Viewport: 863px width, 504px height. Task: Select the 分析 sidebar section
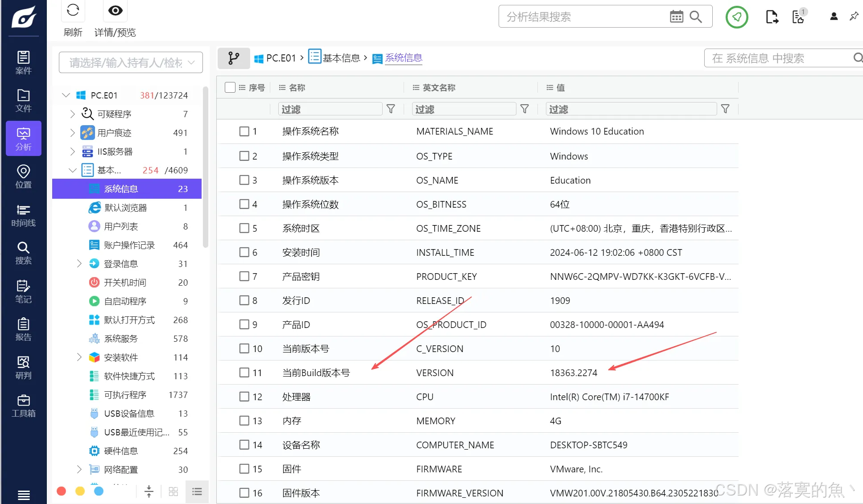24,139
